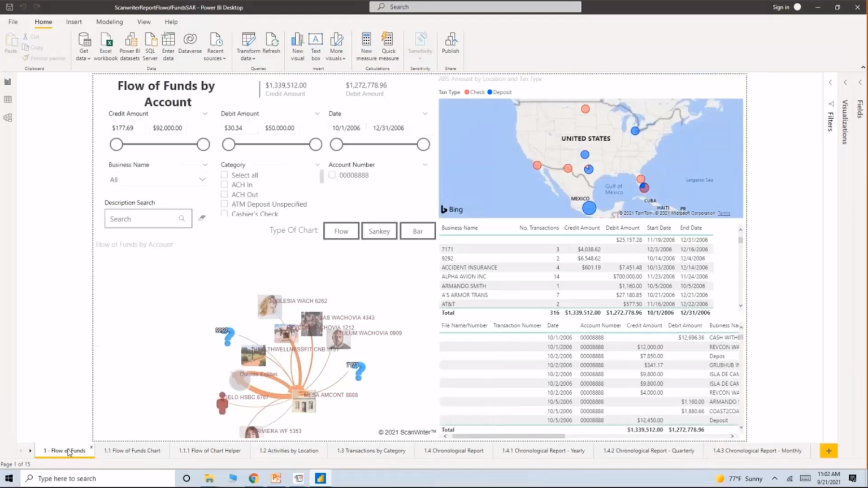
Task: Expand the Account Number slicer chevron
Action: tap(425, 165)
